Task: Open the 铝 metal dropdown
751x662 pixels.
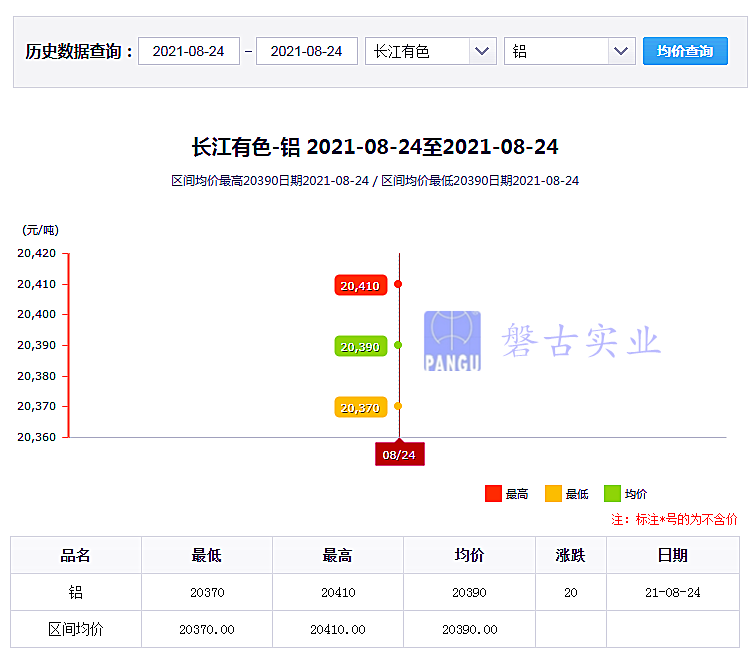Action: (x=569, y=51)
